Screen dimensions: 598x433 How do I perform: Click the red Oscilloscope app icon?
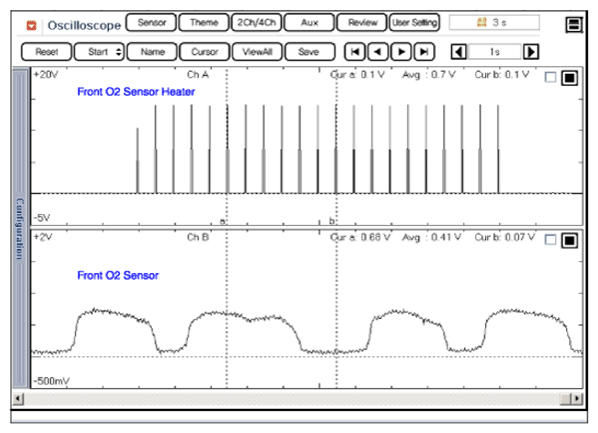coord(32,26)
